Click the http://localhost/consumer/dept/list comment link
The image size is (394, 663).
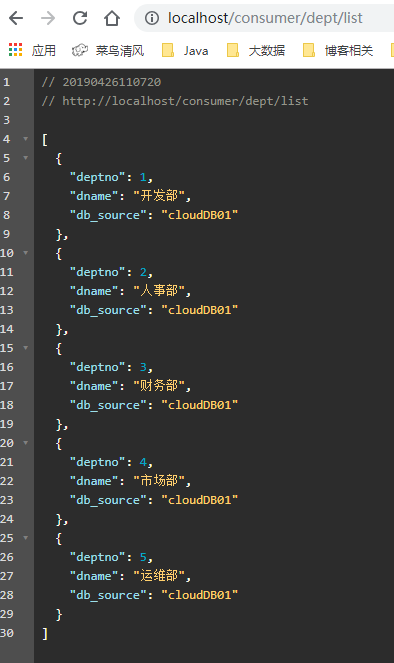tap(185, 101)
